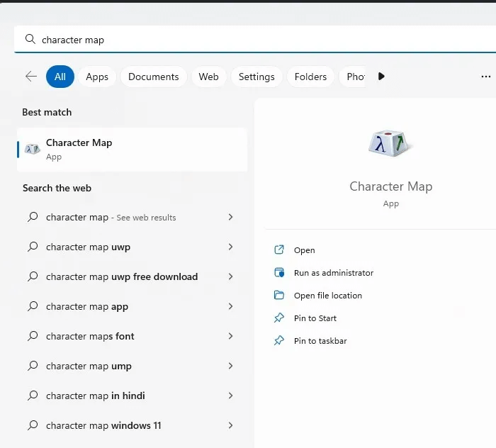Viewport: 496px width, 448px height.
Task: Click the search icon beside 'character map ump'
Action: [x=33, y=366]
